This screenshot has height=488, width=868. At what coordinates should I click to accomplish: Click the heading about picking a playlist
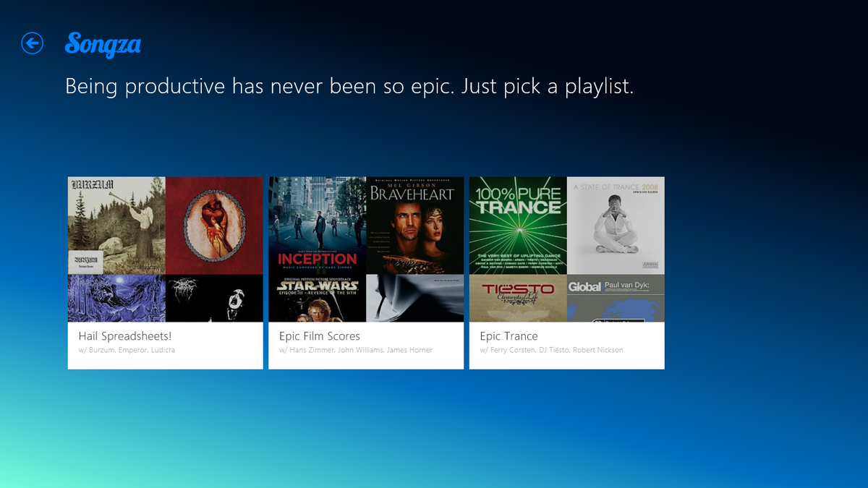(349, 86)
